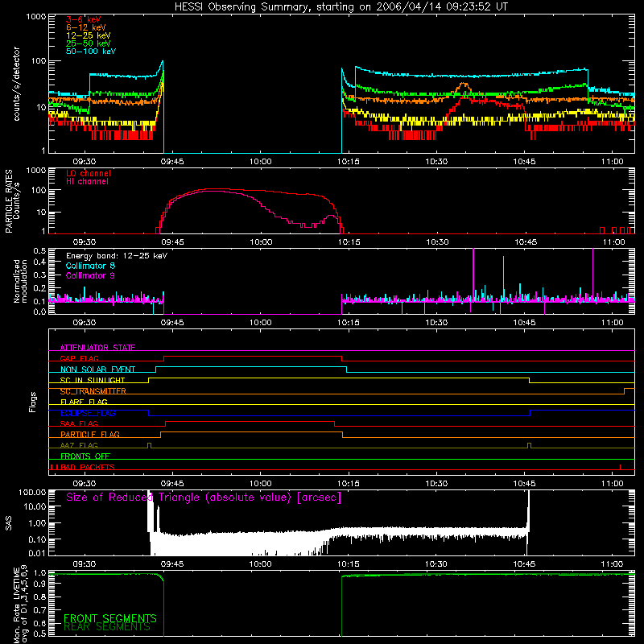
Task: Click the 0.10 tick on SAS axis
Action: click(37, 539)
